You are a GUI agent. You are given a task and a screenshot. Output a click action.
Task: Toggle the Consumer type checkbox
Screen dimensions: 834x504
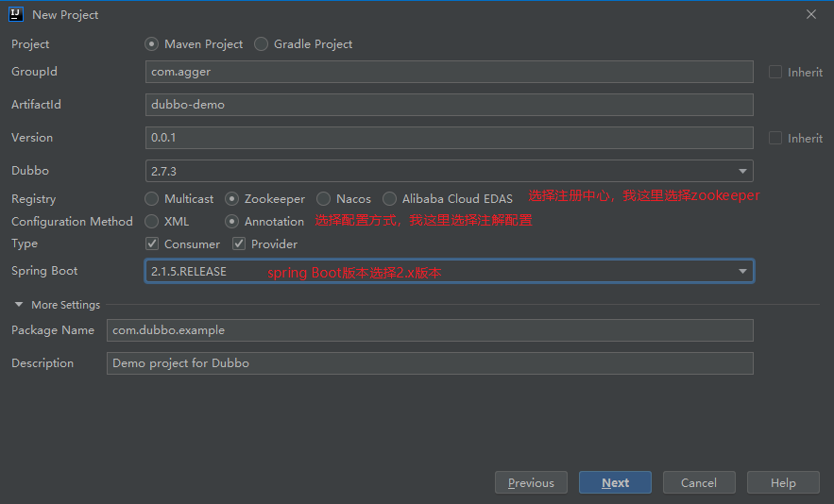point(152,244)
